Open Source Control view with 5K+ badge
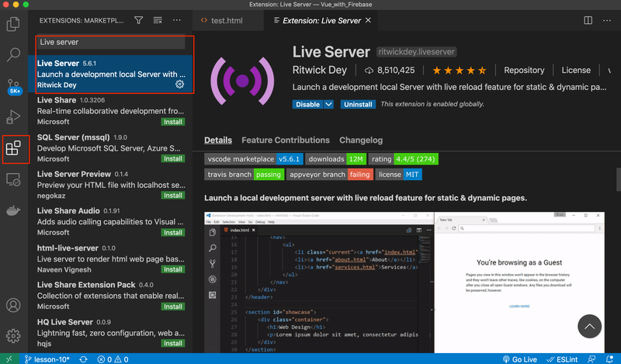 [x=14, y=86]
